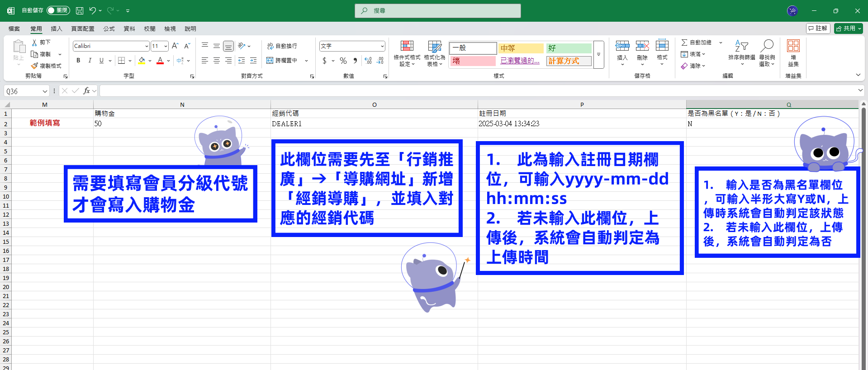The image size is (868, 370).
Task: Open the fill color dropdown arrow
Action: coord(150,61)
